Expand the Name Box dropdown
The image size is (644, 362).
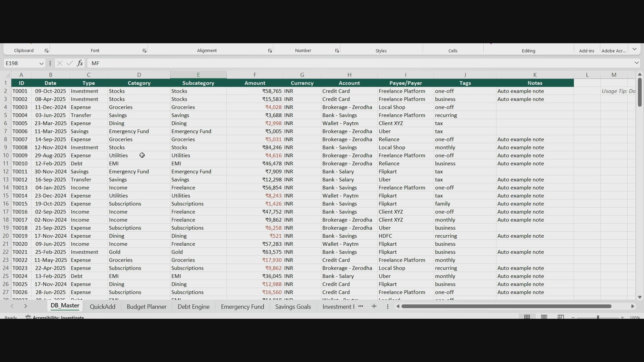point(41,63)
